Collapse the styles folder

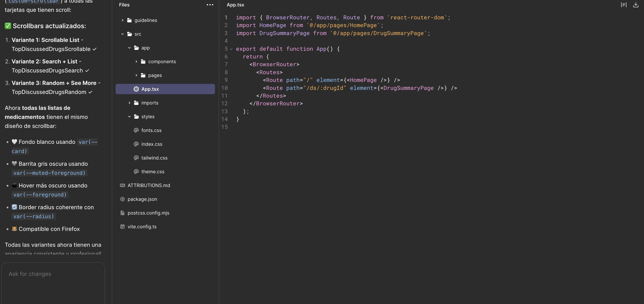[129, 117]
